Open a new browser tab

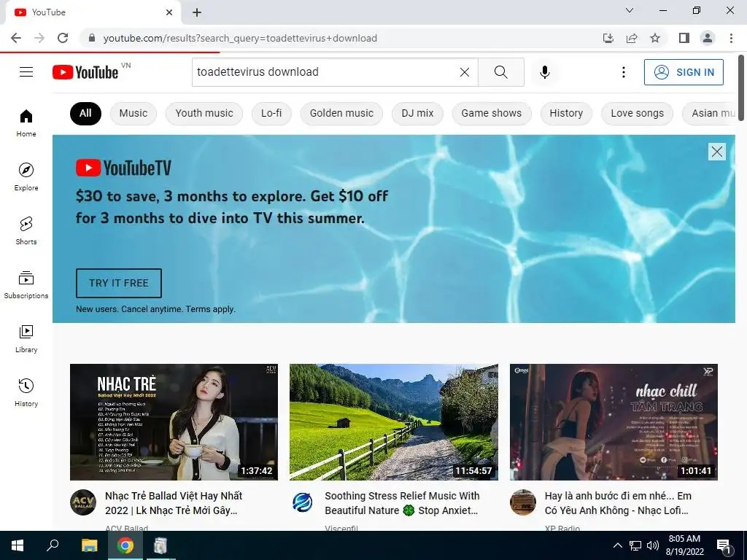coord(197,12)
